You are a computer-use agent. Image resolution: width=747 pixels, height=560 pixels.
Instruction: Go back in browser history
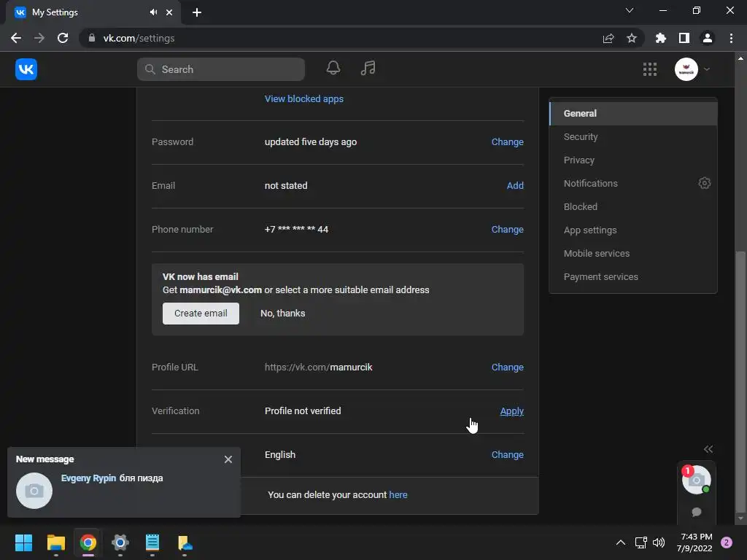pyautogui.click(x=16, y=38)
